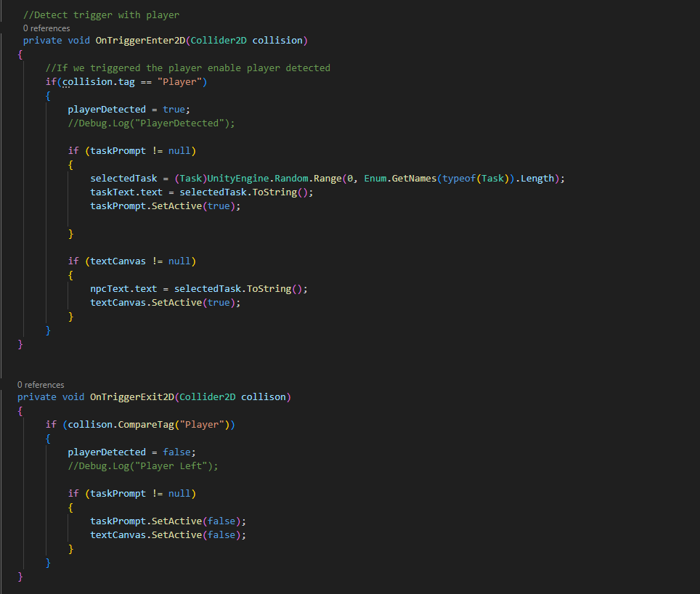Viewport: 700px width, 594px height.
Task: Click 'playerDetected = false;' statement
Action: [x=131, y=452]
